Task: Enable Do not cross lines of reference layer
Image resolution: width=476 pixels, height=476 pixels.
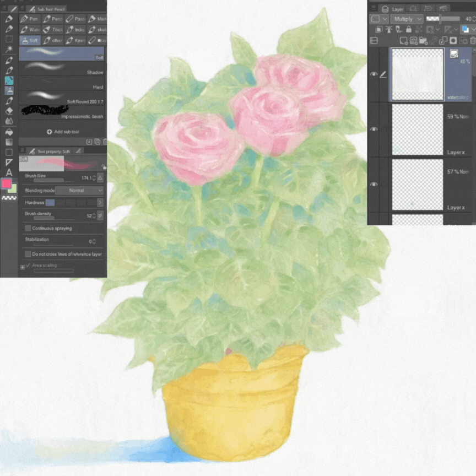Action: point(28,254)
